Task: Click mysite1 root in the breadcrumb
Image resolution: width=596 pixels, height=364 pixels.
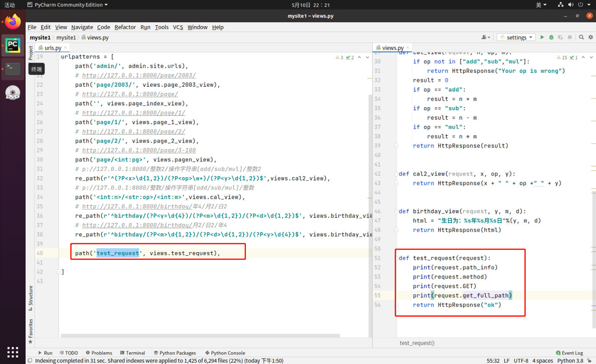Action: (x=40, y=38)
